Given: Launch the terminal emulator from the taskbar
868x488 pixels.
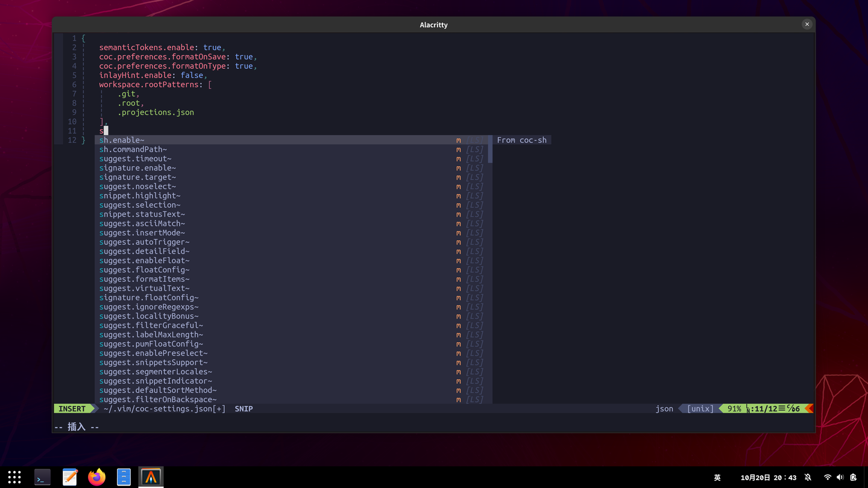Looking at the screenshot, I should point(42,477).
